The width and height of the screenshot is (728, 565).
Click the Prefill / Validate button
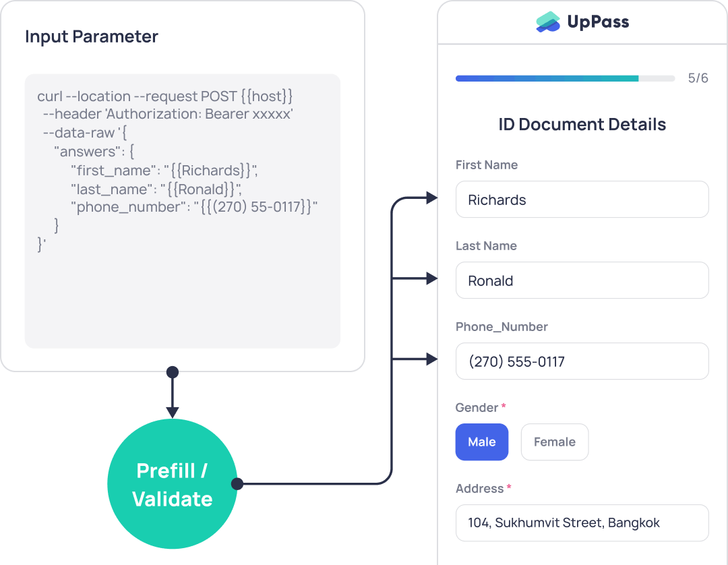(173, 483)
